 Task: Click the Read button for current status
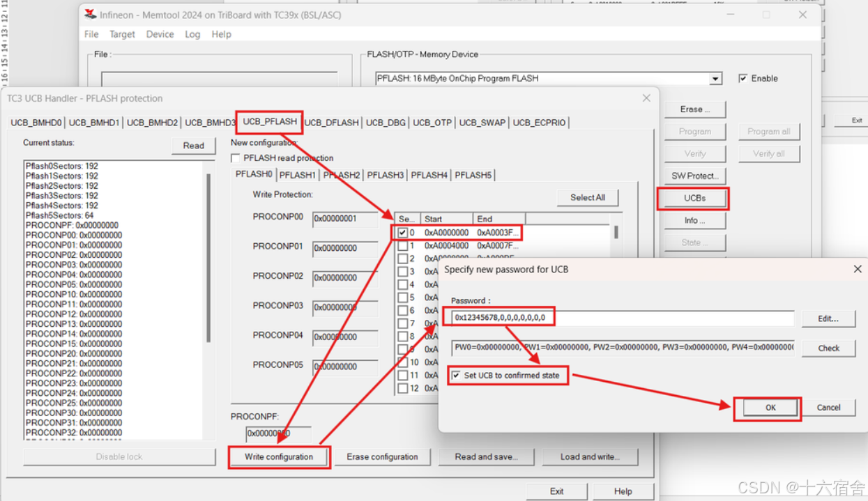point(194,146)
